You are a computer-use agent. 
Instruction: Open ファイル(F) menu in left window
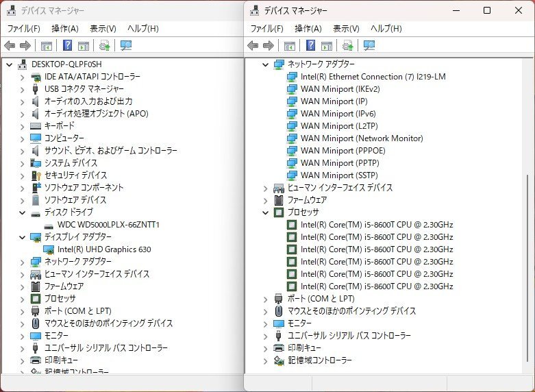23,29
